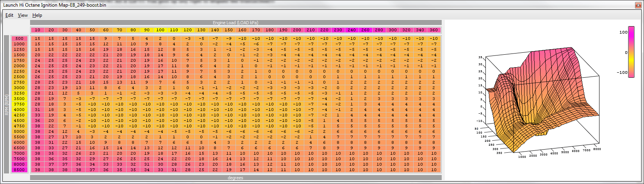Select the 500 RPM row header
This screenshot has height=184, width=644.
click(20, 39)
